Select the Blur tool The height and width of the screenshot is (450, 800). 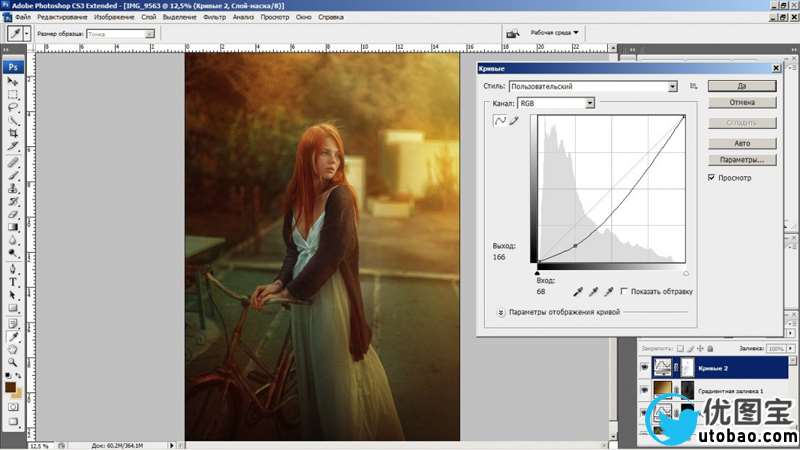click(13, 240)
